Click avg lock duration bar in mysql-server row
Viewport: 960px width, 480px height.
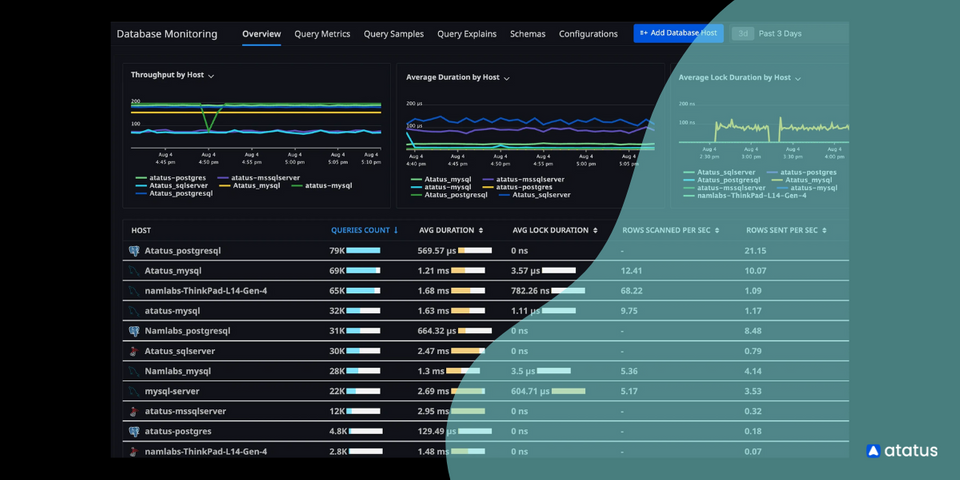coord(568,391)
